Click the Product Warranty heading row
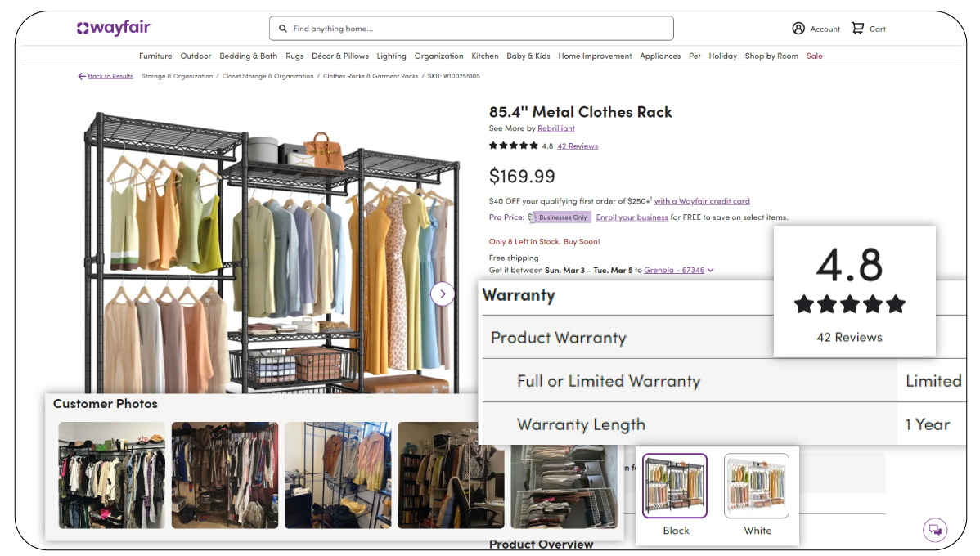Screen dimensions: 980x556 pyautogui.click(x=627, y=338)
